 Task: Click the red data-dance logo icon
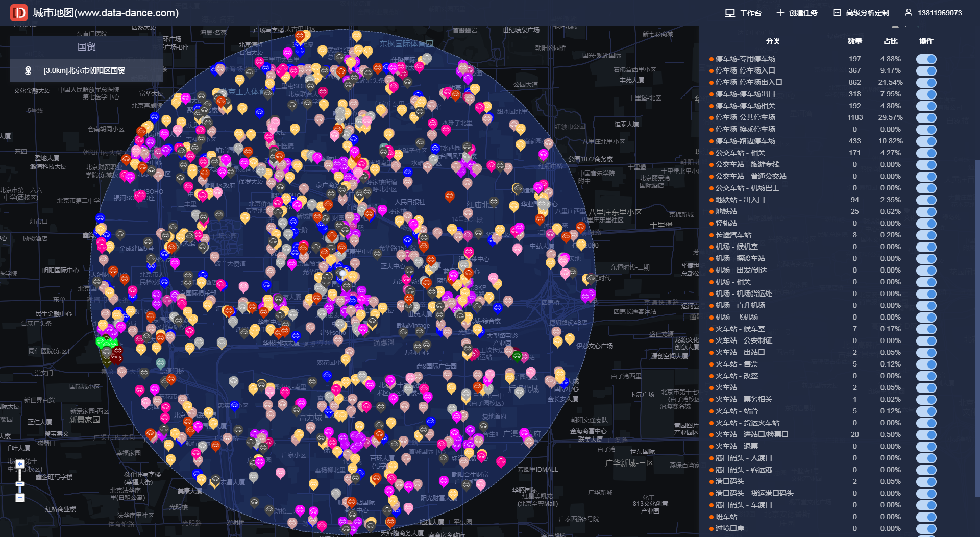[x=19, y=13]
